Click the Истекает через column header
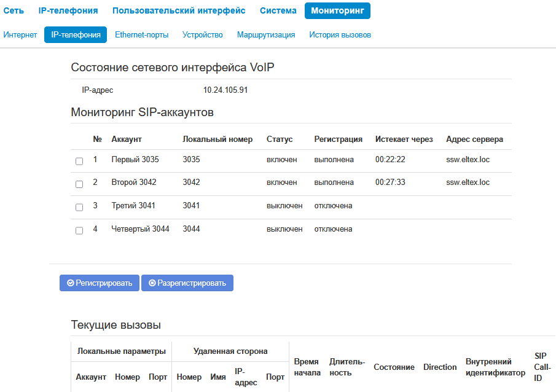This screenshot has height=392, width=556. pyautogui.click(x=404, y=139)
